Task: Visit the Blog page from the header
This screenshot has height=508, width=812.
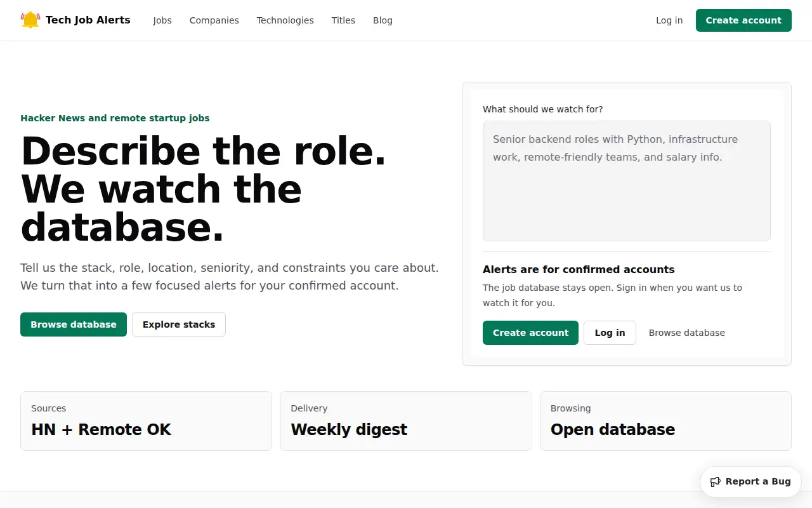Action: tap(383, 20)
